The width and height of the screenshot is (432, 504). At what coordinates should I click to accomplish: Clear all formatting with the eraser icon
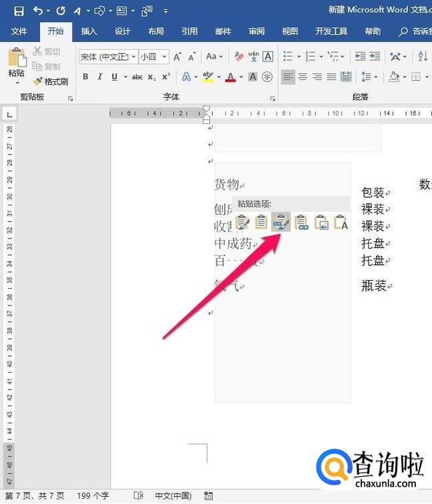point(239,57)
